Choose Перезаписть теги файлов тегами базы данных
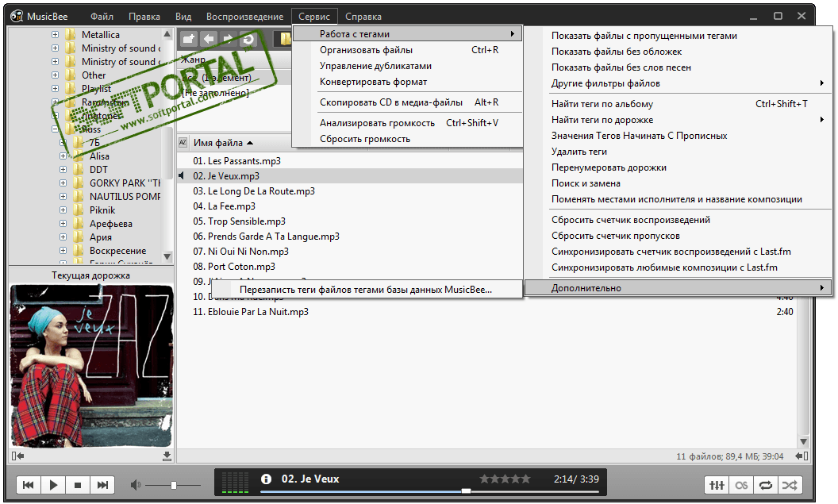 pyautogui.click(x=367, y=290)
